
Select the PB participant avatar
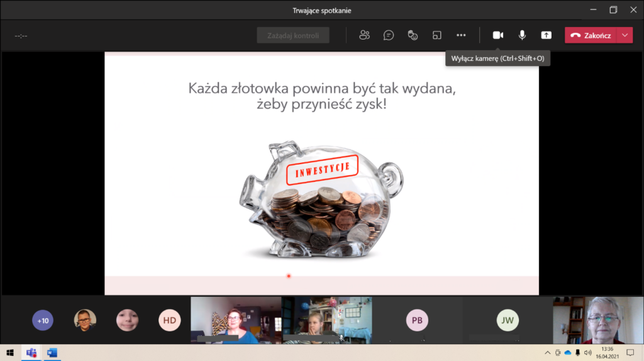pyautogui.click(x=418, y=320)
